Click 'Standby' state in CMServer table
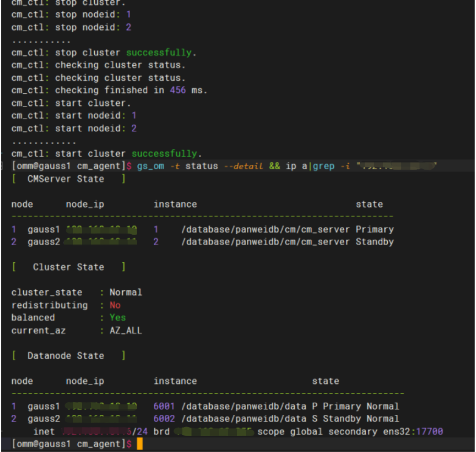This screenshot has height=452, width=476. (x=374, y=242)
